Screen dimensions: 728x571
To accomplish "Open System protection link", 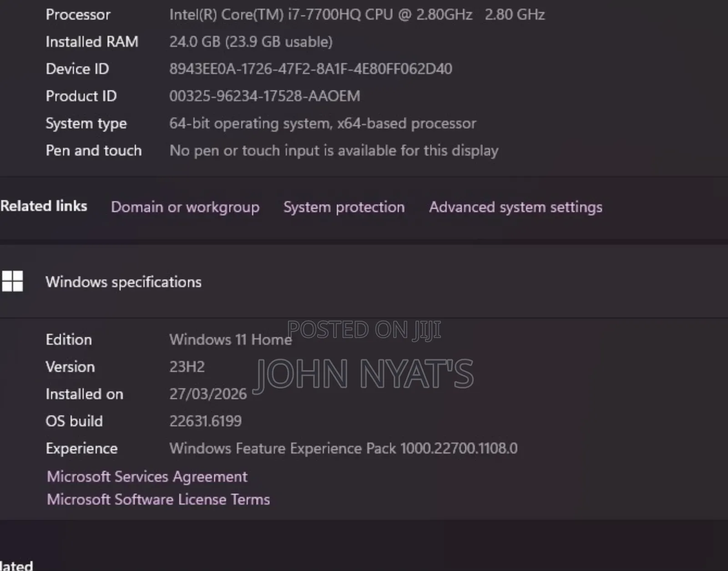I will (344, 207).
